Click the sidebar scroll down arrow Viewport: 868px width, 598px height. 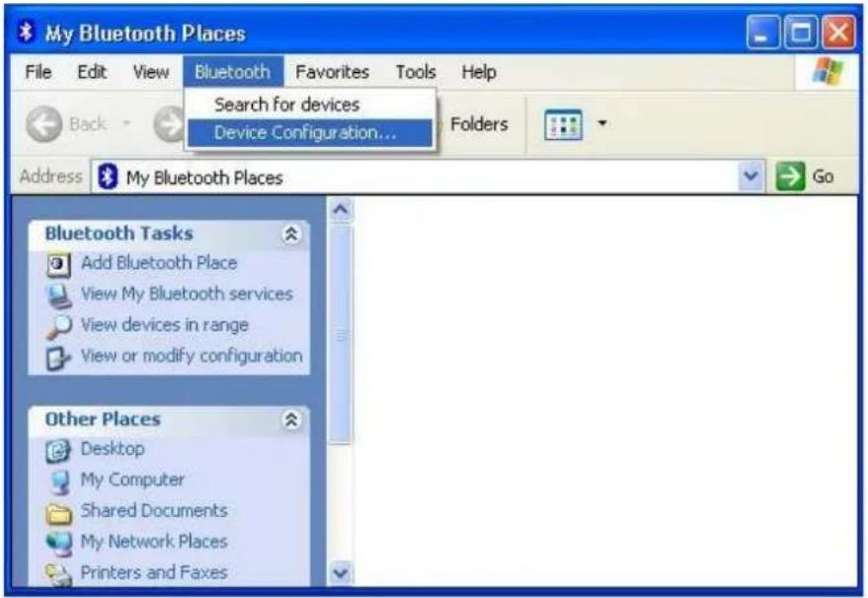click(341, 572)
